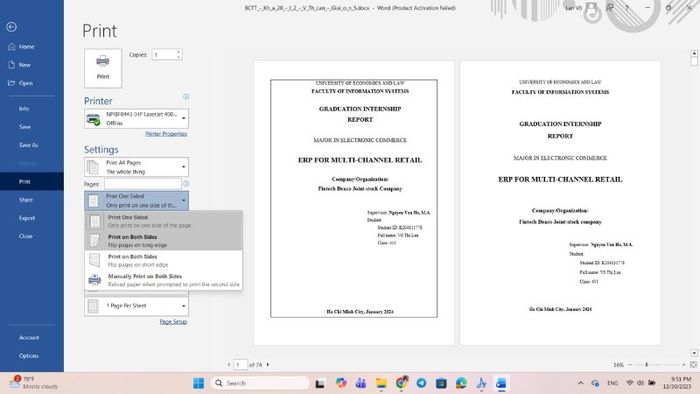700x394 pixels.
Task: Choose Print on Both Sides short edge
Action: pyautogui.click(x=163, y=261)
